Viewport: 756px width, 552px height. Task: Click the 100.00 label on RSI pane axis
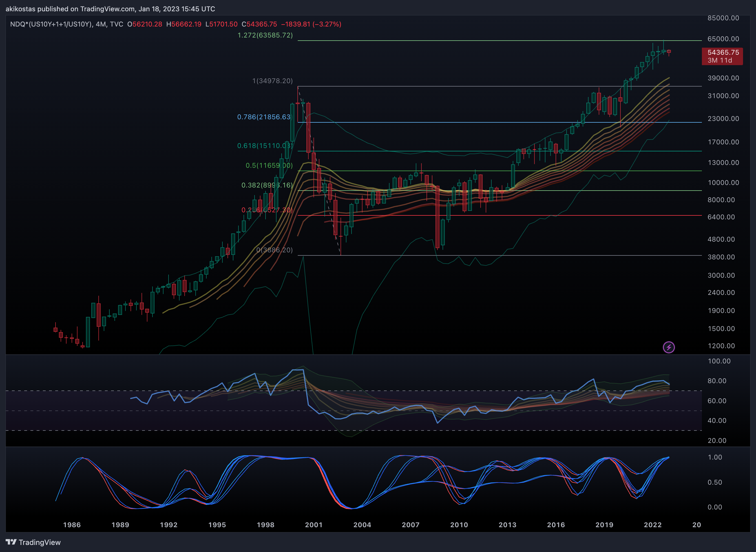tap(719, 361)
